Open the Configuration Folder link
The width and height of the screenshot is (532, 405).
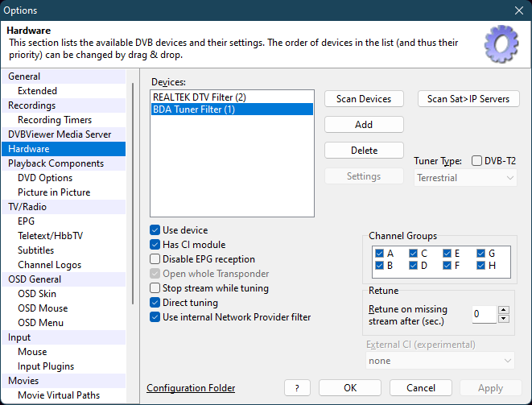click(x=191, y=388)
